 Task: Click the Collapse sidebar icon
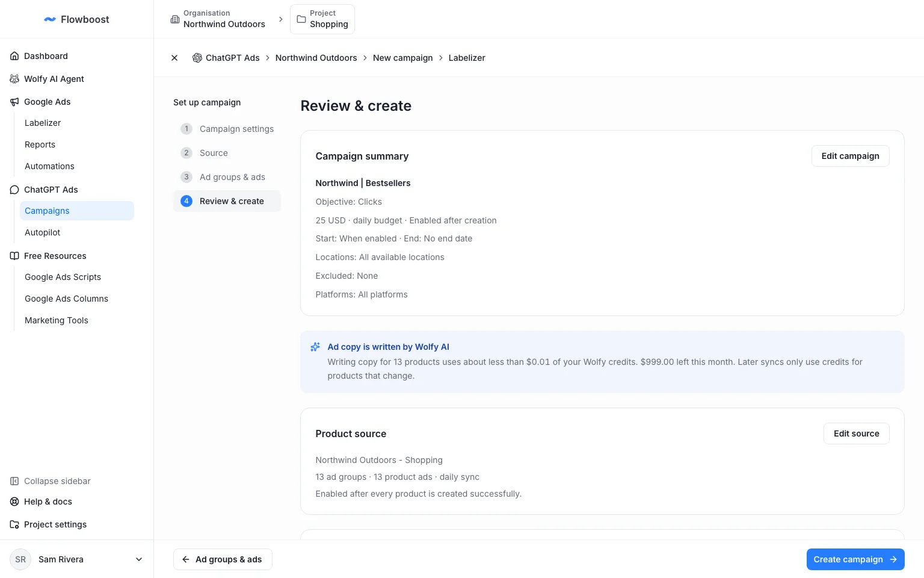coord(14,481)
